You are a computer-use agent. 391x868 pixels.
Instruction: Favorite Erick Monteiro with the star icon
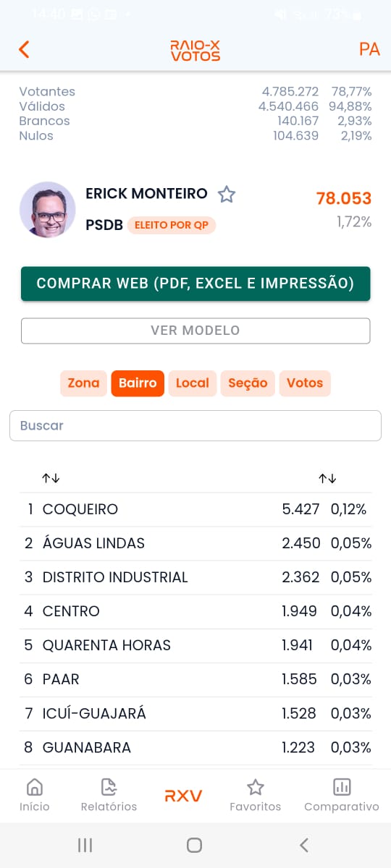pos(227,194)
